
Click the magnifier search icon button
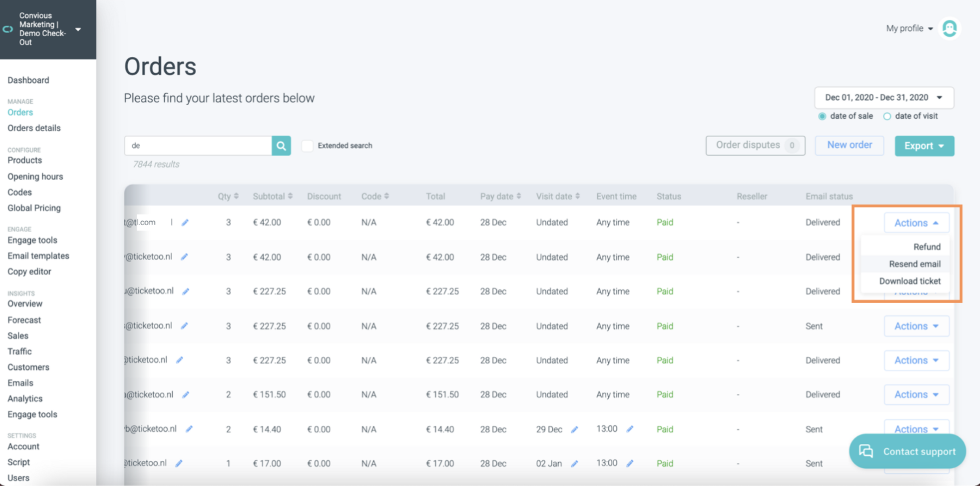click(x=281, y=146)
